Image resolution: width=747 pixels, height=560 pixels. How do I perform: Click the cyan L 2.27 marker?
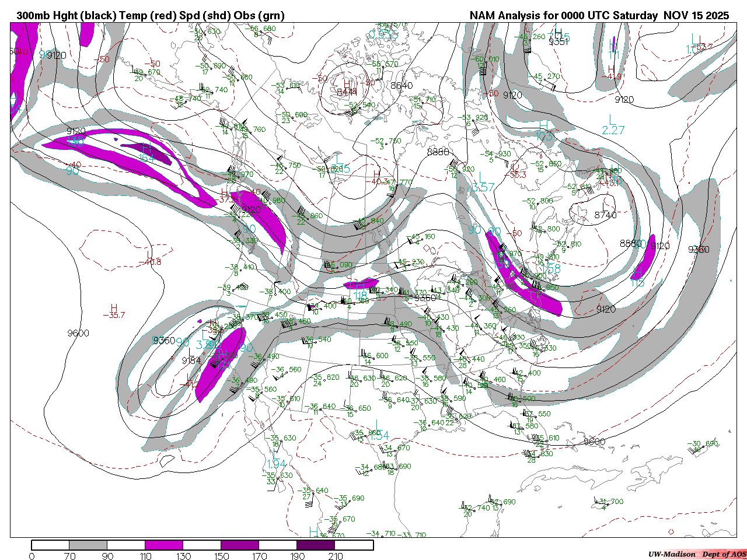coord(613,125)
